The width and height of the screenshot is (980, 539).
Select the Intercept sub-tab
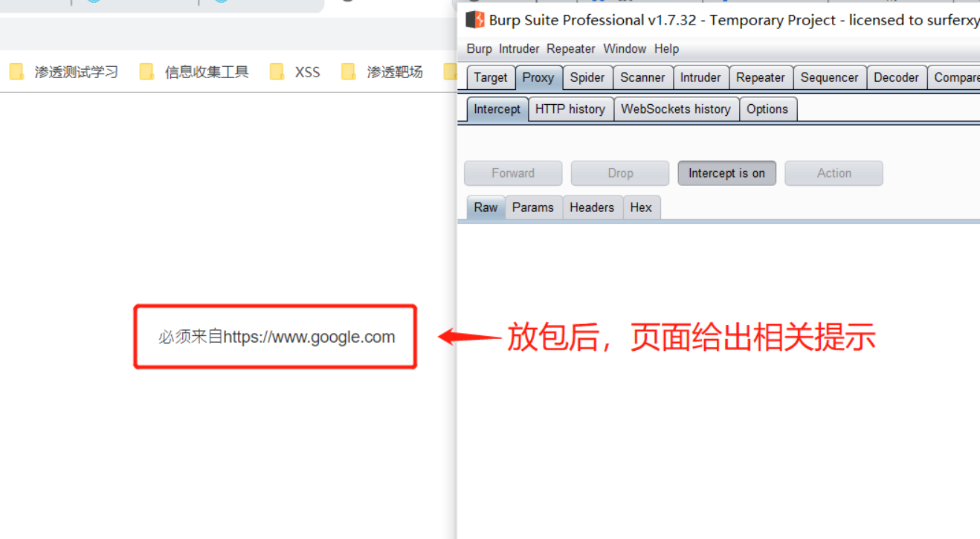pos(497,109)
